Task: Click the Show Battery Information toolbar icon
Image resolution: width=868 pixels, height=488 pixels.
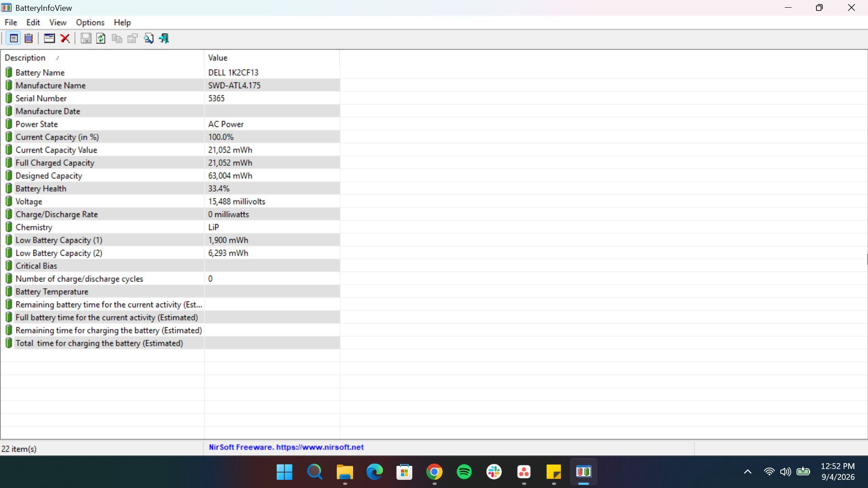Action: pos(14,38)
